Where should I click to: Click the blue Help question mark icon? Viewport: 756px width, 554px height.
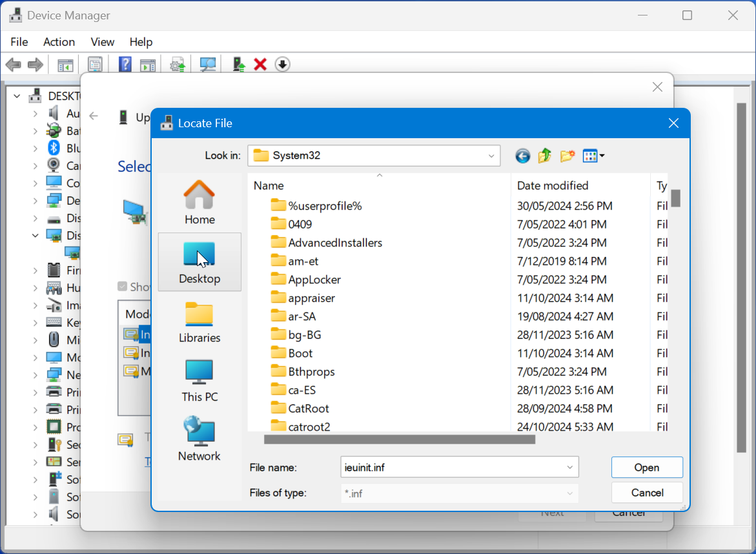125,64
